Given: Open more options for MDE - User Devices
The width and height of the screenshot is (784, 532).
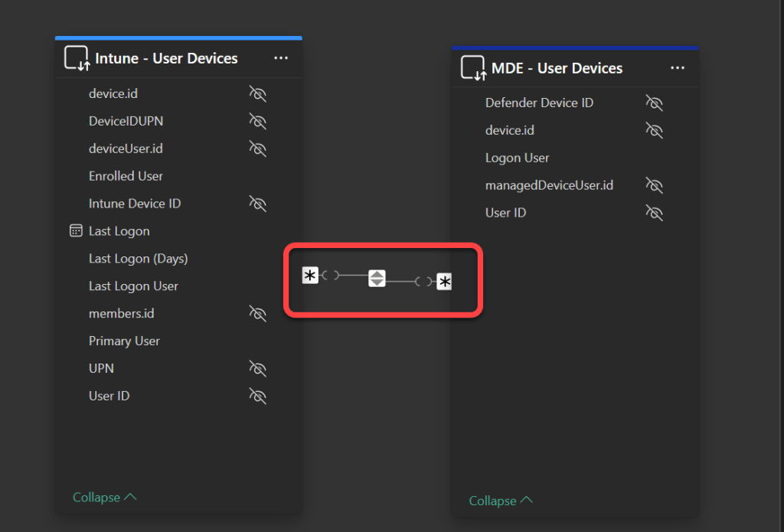Looking at the screenshot, I should point(678,68).
